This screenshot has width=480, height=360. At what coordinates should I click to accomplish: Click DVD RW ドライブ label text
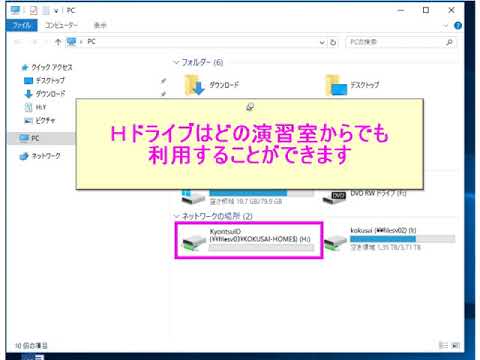(x=378, y=193)
